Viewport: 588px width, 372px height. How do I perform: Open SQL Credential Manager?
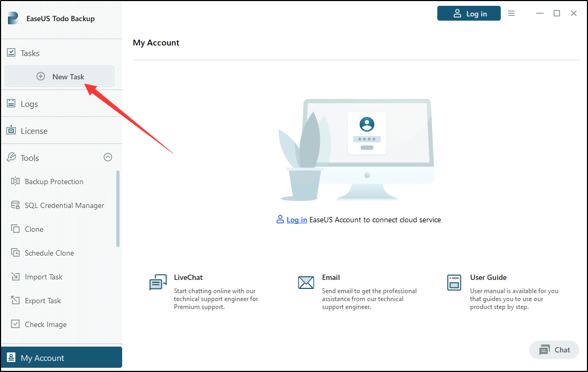click(65, 205)
